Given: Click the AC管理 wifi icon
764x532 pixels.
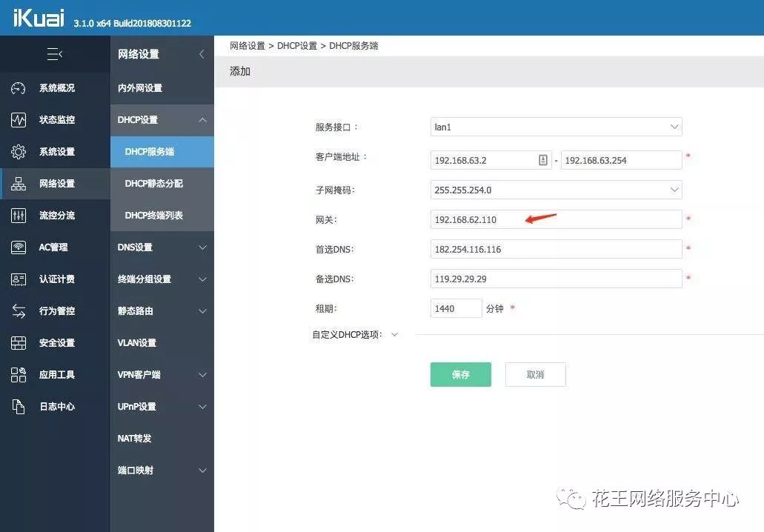Looking at the screenshot, I should (19, 247).
